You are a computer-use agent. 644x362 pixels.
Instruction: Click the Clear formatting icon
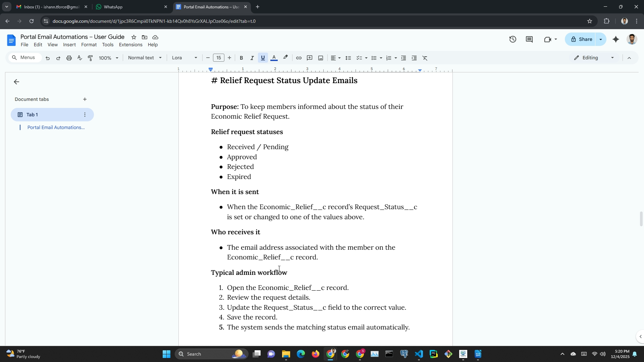point(425,58)
